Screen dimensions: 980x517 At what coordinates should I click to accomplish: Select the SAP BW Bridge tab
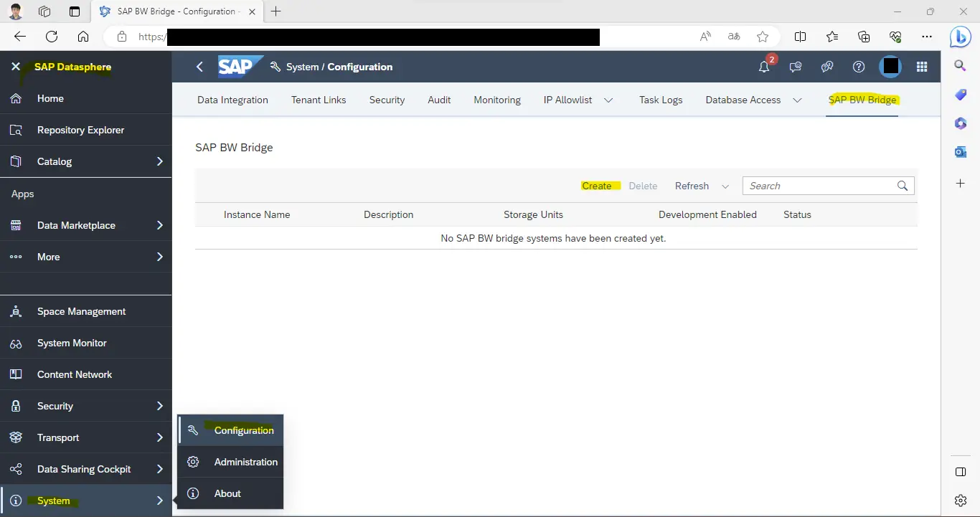click(862, 100)
